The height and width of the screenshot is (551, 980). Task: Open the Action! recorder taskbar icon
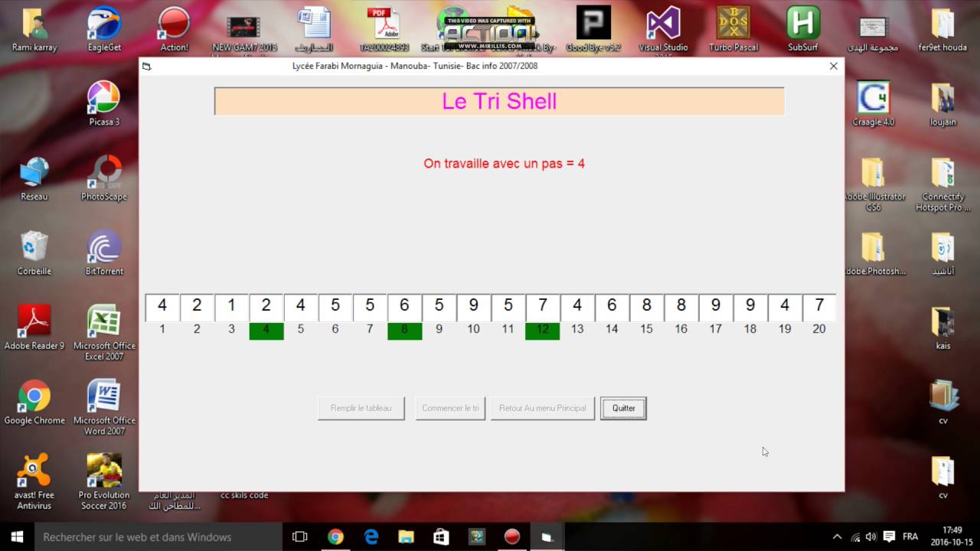click(x=512, y=536)
